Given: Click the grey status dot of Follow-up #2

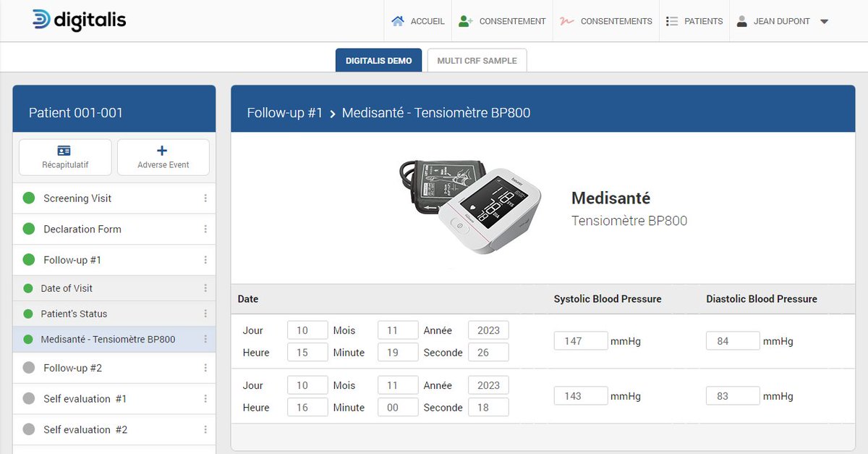Looking at the screenshot, I should coord(29,368).
